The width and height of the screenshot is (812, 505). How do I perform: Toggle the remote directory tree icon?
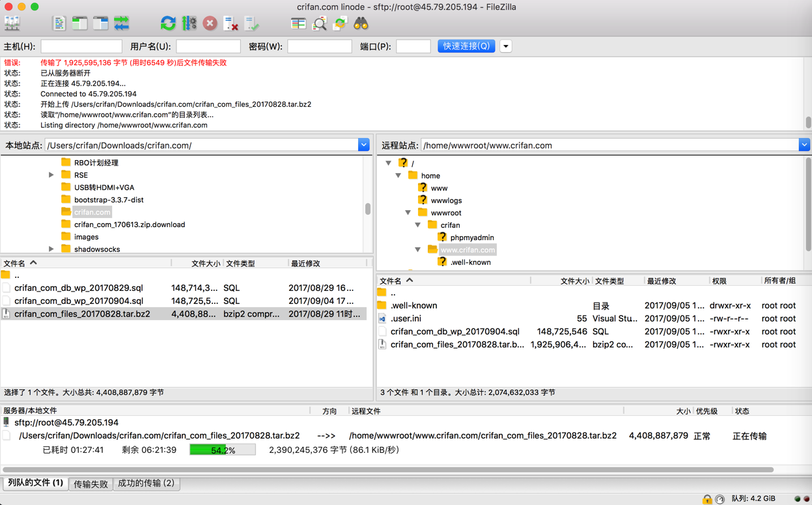coord(100,23)
